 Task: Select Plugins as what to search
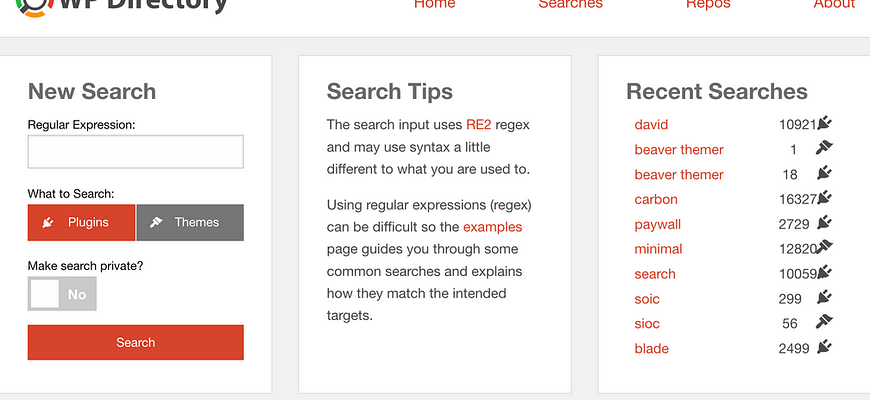coord(81,222)
